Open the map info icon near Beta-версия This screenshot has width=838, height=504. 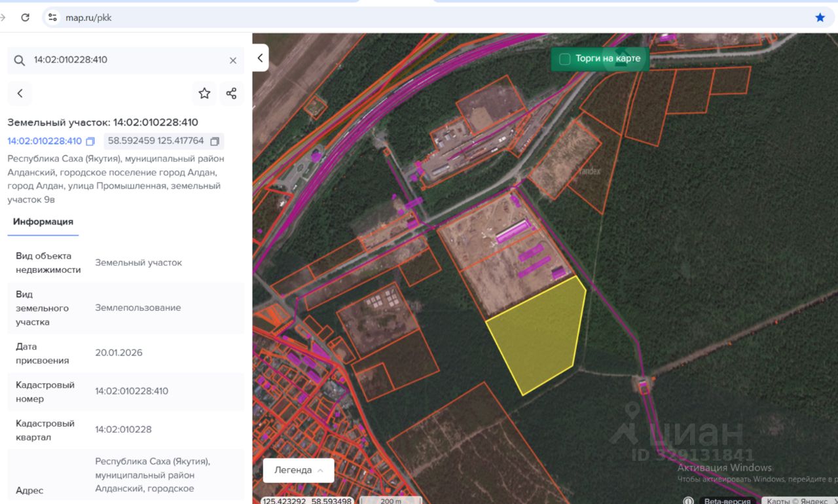click(688, 501)
